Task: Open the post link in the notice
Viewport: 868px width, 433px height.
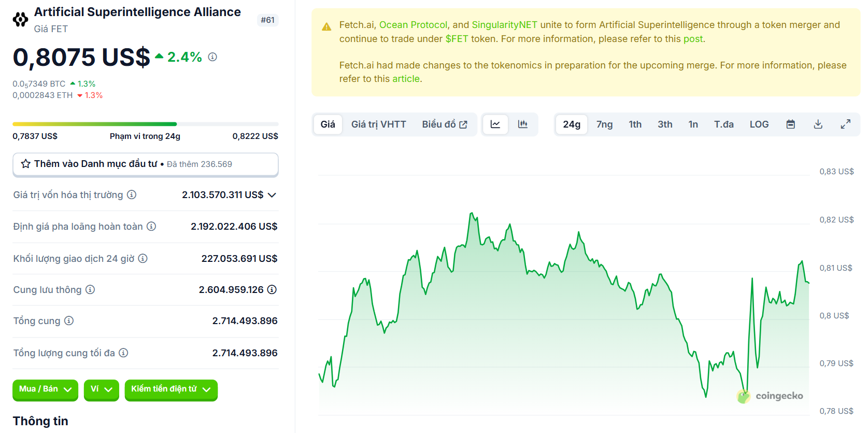Action: (x=693, y=39)
